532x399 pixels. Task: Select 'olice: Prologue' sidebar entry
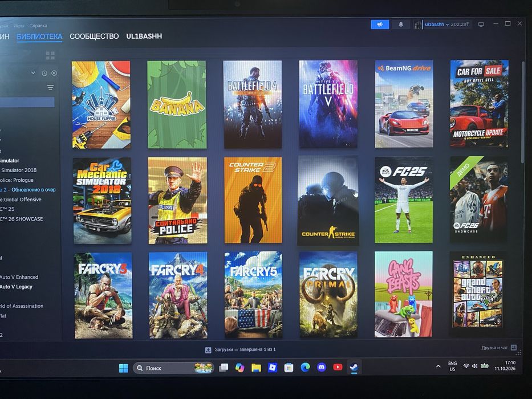click(17, 180)
